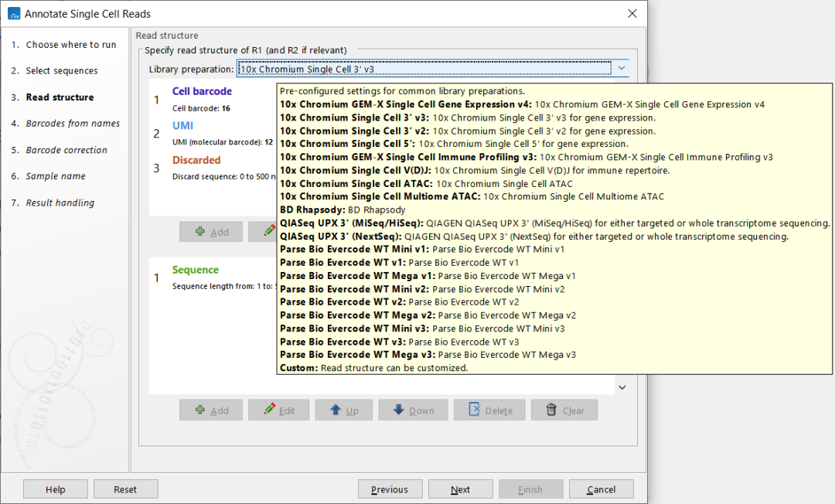Screen dimensions: 835x504
Task: Click the trash can Clear icon
Action: [551, 409]
